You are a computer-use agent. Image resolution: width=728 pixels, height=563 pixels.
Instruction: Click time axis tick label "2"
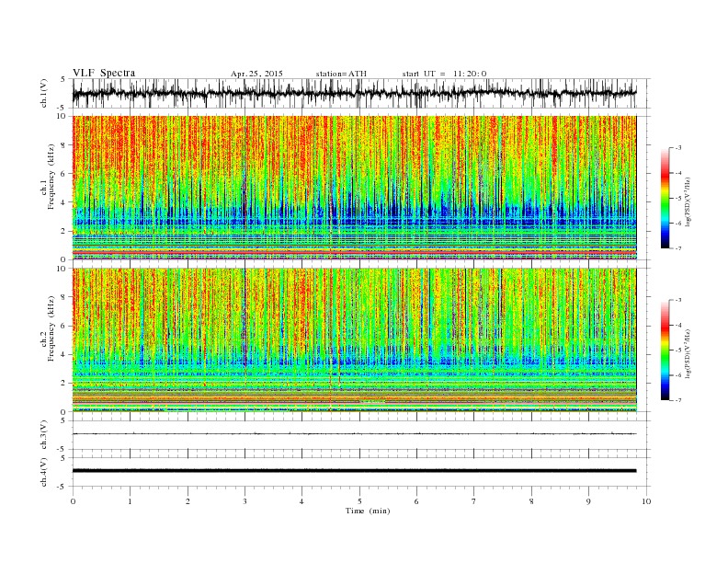[188, 501]
